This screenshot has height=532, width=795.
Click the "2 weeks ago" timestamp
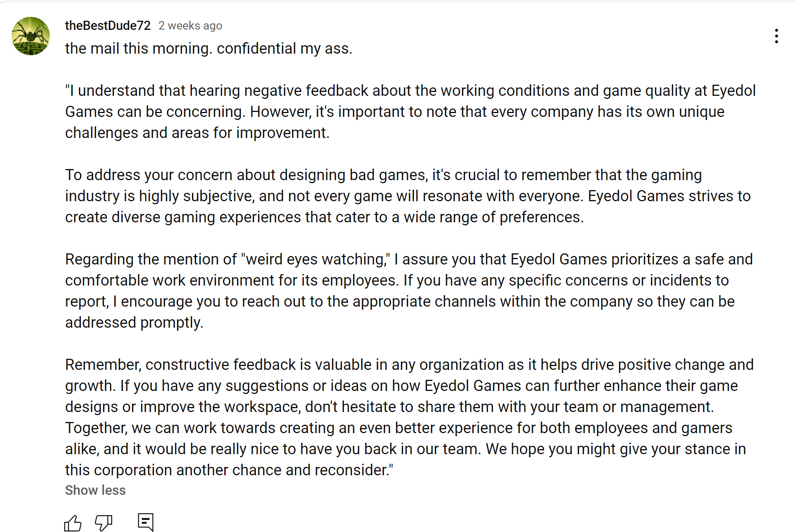click(x=190, y=26)
